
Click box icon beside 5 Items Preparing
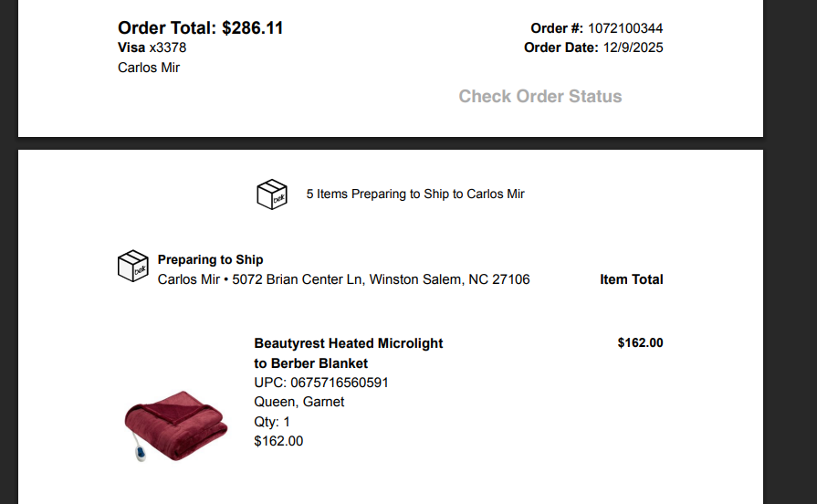271,194
